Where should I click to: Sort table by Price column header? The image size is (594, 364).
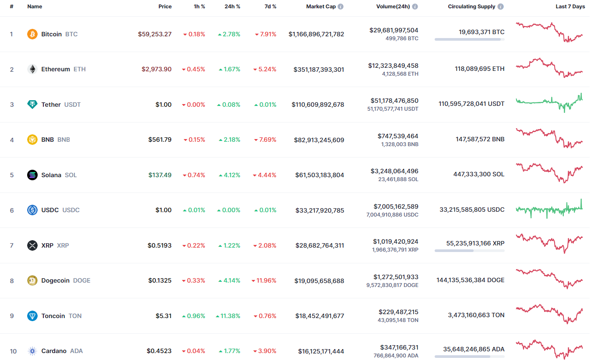[x=165, y=7]
